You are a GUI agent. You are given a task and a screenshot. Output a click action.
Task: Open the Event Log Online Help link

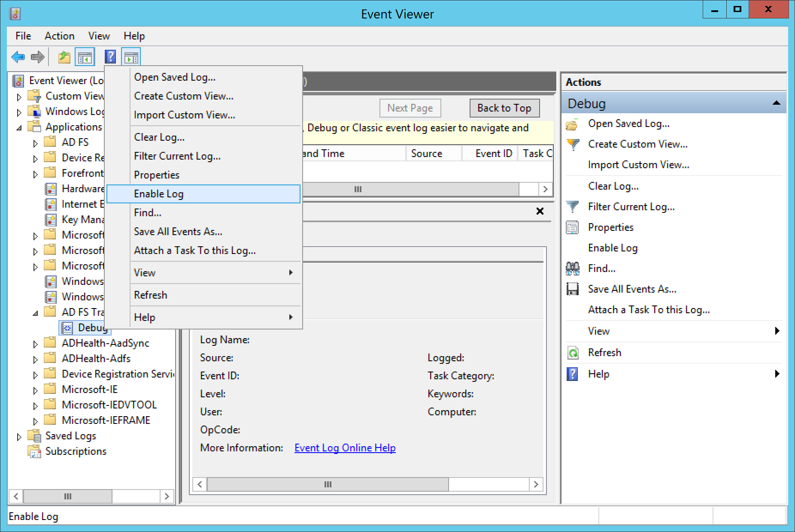[345, 448]
